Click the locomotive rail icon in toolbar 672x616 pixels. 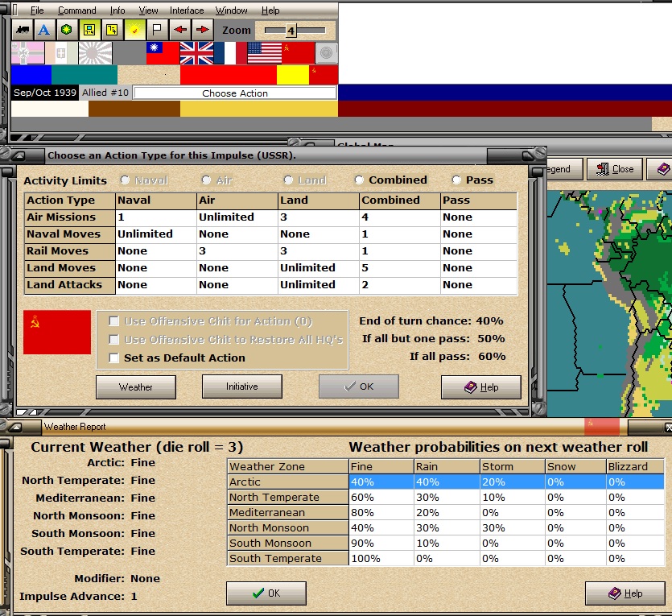tap(23, 30)
